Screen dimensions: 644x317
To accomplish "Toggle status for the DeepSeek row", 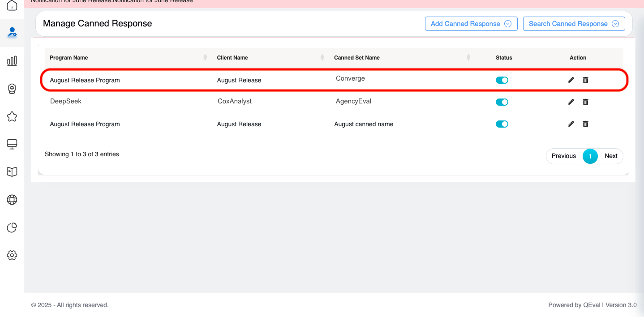I will 502,102.
